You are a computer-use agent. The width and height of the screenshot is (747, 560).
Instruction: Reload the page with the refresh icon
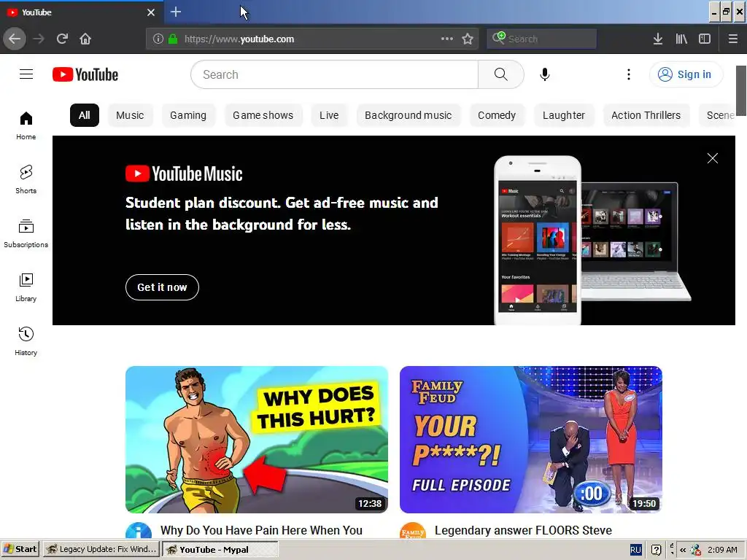pyautogui.click(x=62, y=39)
